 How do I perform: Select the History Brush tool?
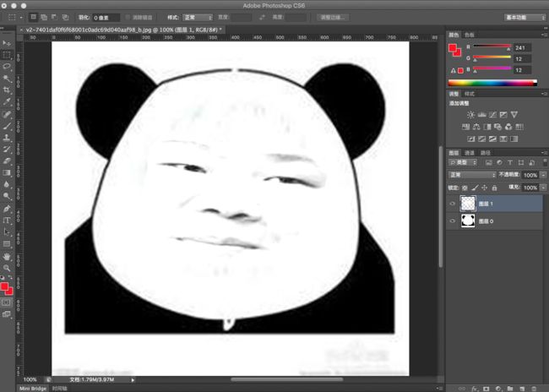tap(7, 150)
